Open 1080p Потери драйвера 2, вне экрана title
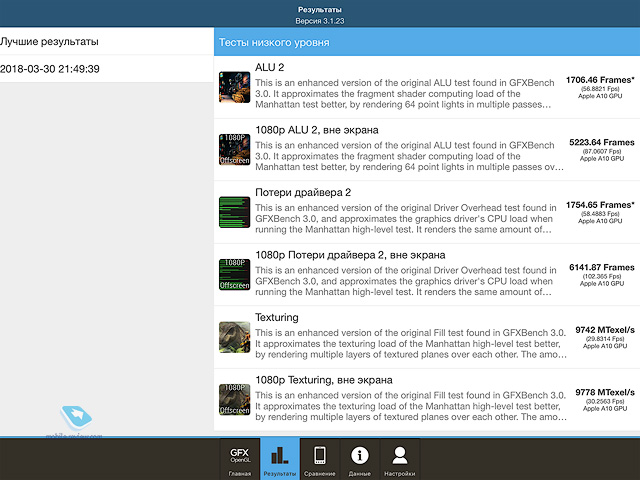Viewport: 640px width, 480px height. [x=350, y=255]
